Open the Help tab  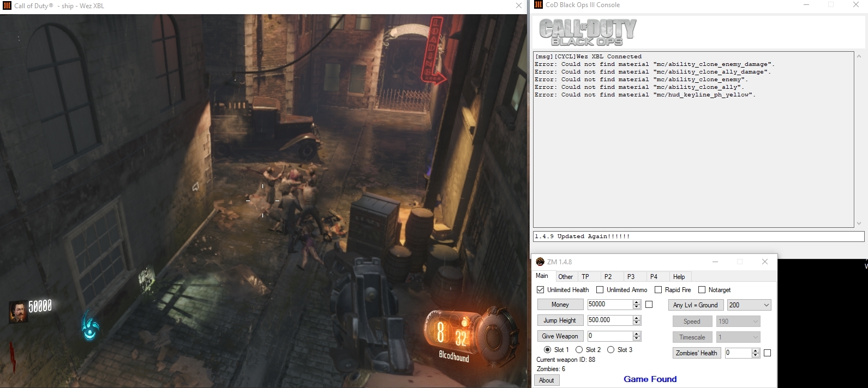click(679, 277)
